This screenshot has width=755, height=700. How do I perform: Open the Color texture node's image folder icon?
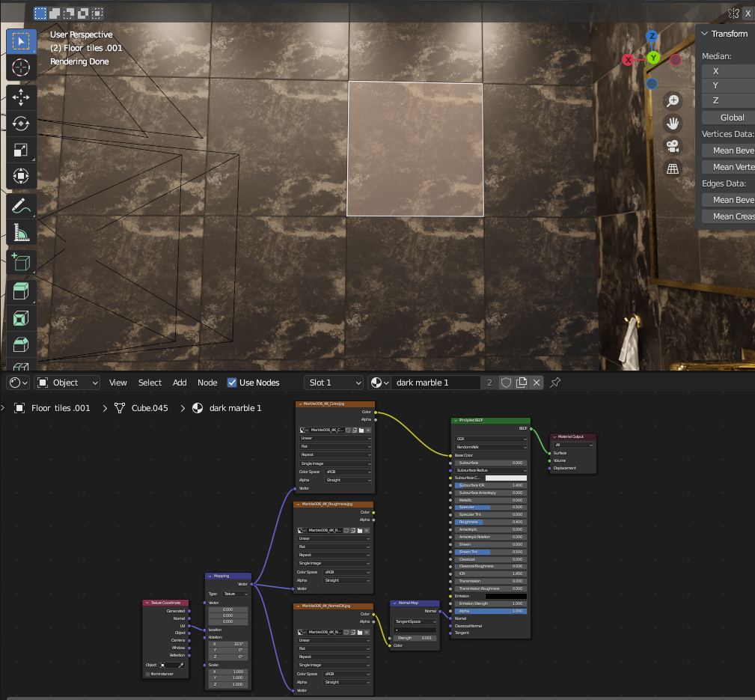(361, 430)
